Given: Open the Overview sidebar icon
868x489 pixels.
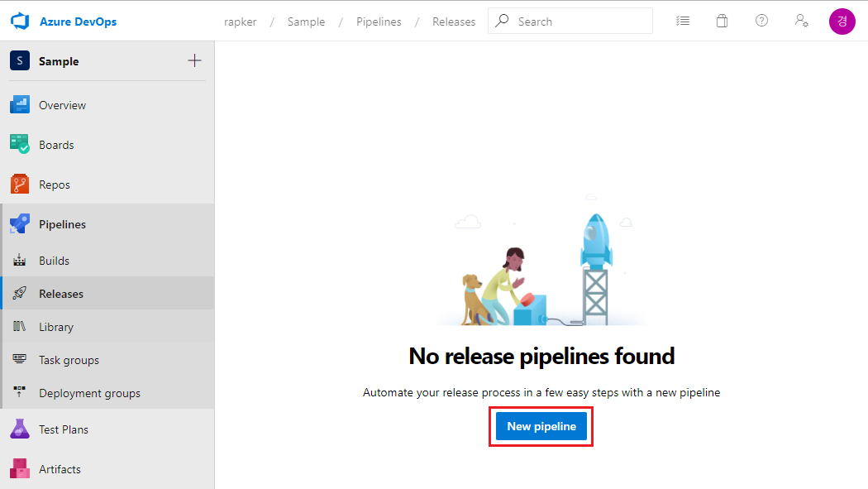Looking at the screenshot, I should pyautogui.click(x=20, y=104).
